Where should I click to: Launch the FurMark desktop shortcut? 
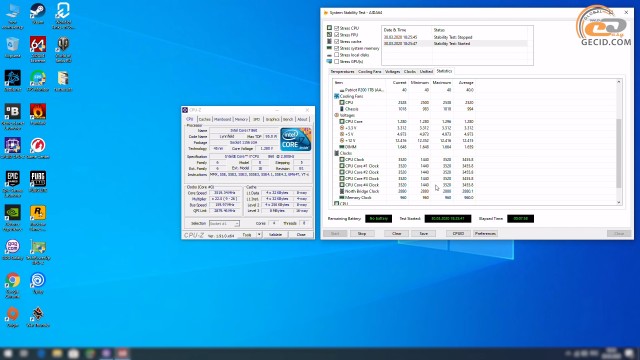click(38, 114)
